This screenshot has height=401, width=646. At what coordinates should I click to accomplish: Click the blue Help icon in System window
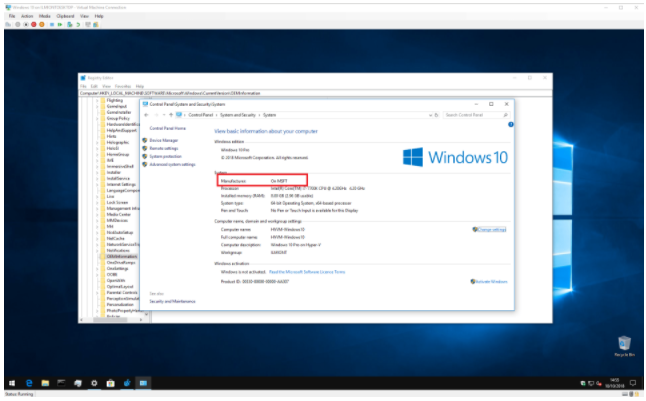pos(511,124)
